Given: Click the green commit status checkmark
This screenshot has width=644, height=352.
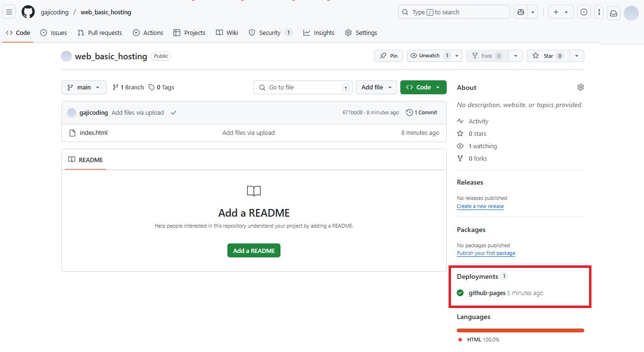Looking at the screenshot, I should (173, 113).
